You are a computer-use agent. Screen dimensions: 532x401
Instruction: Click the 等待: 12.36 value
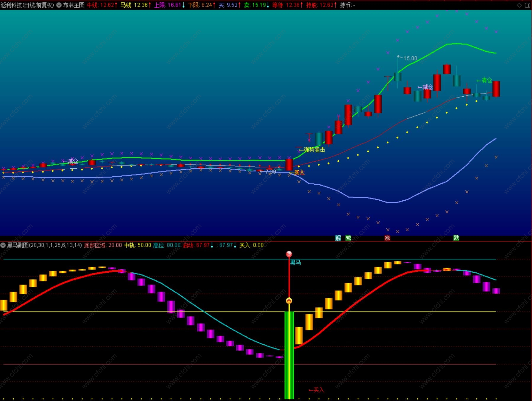[287, 5]
